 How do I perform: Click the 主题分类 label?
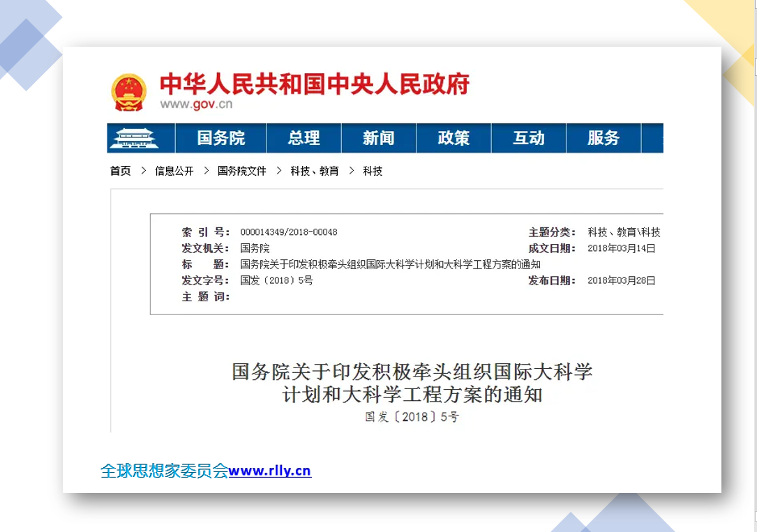pyautogui.click(x=552, y=232)
